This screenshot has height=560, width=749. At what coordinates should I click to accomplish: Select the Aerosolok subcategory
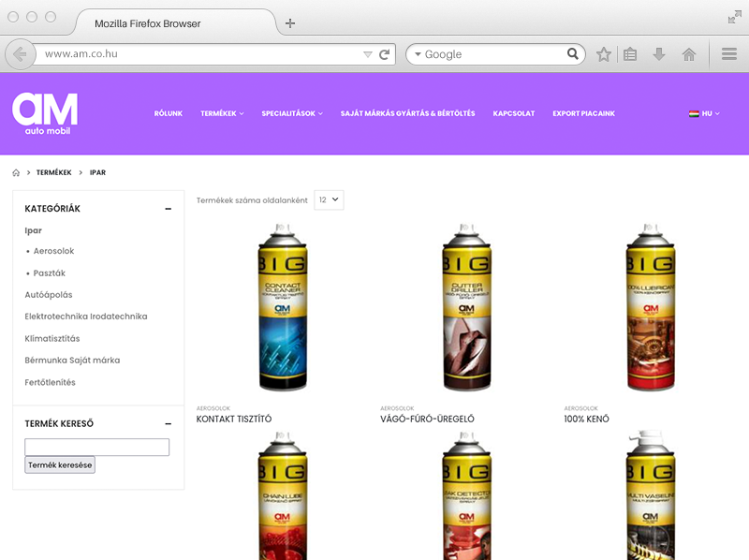53,251
